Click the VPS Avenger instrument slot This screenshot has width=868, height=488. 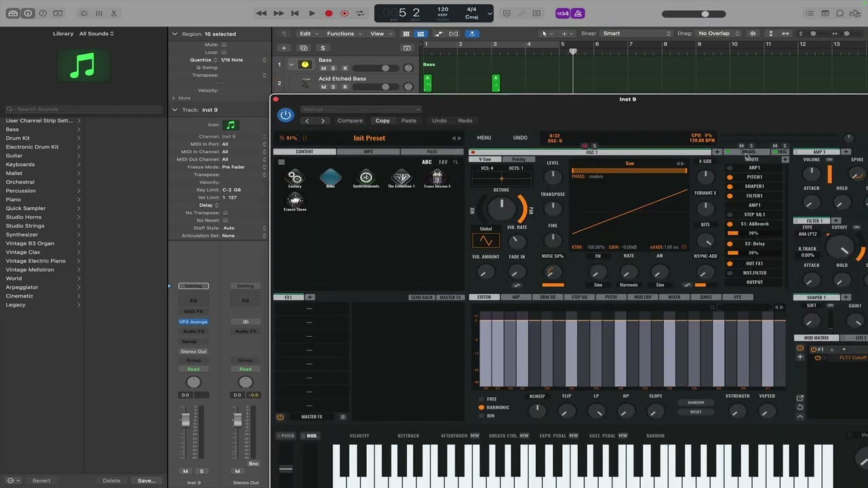click(193, 322)
